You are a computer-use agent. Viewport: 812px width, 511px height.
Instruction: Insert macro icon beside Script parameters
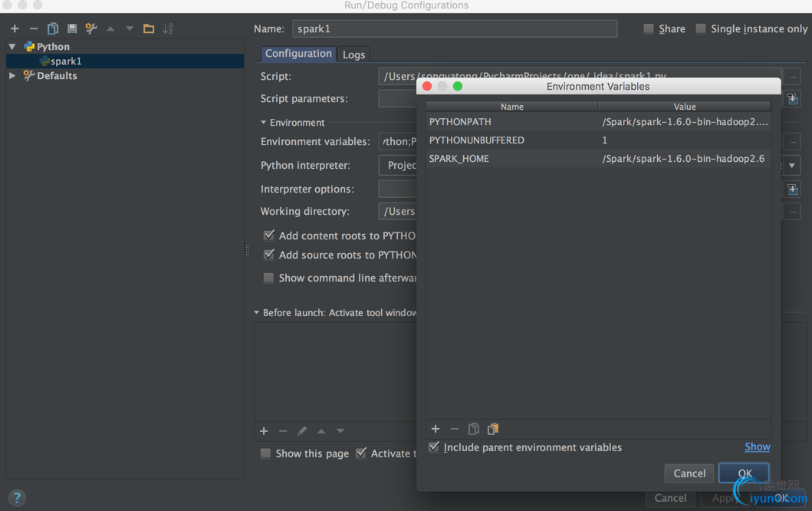792,98
